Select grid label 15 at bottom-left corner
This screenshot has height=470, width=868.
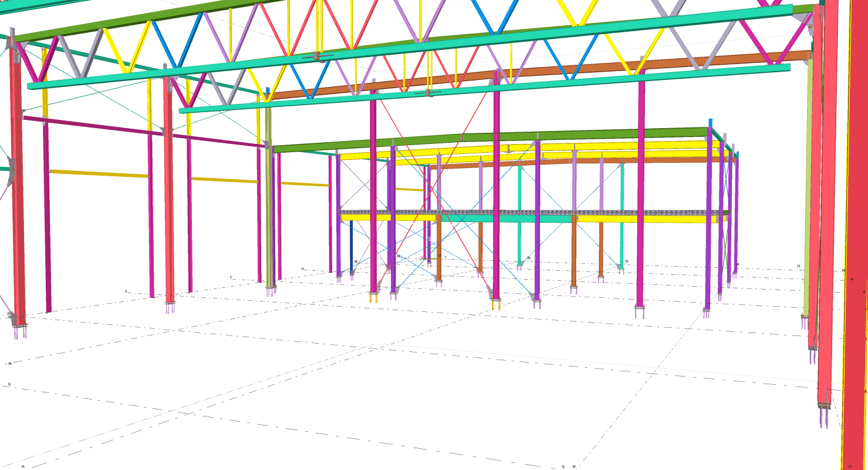(x=23, y=466)
